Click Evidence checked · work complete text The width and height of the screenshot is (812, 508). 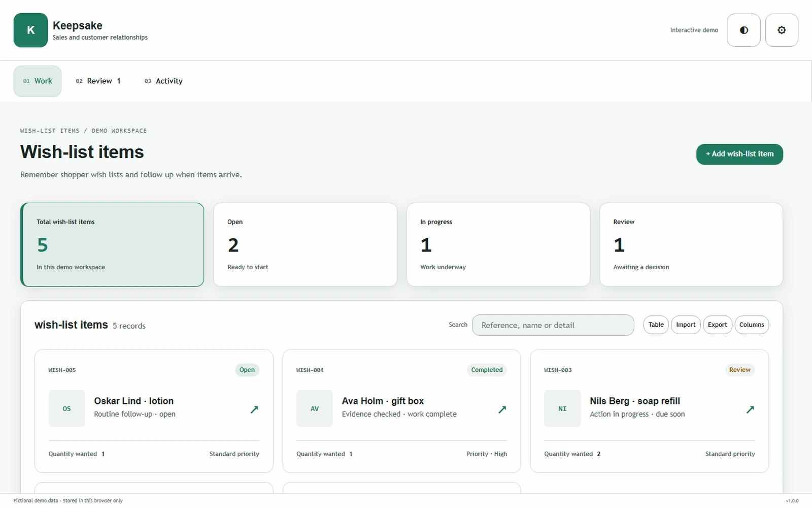[x=399, y=414]
